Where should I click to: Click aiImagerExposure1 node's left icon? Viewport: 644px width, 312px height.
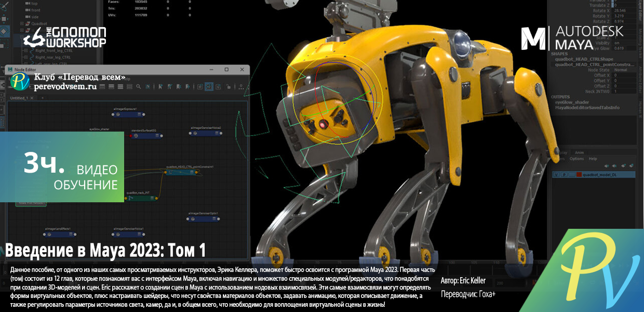pyautogui.click(x=118, y=114)
